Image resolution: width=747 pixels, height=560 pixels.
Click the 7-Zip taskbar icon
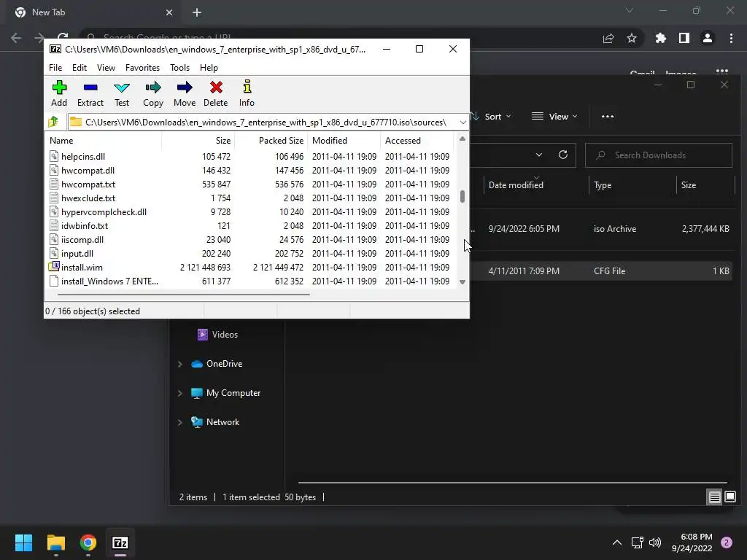pyautogui.click(x=120, y=542)
